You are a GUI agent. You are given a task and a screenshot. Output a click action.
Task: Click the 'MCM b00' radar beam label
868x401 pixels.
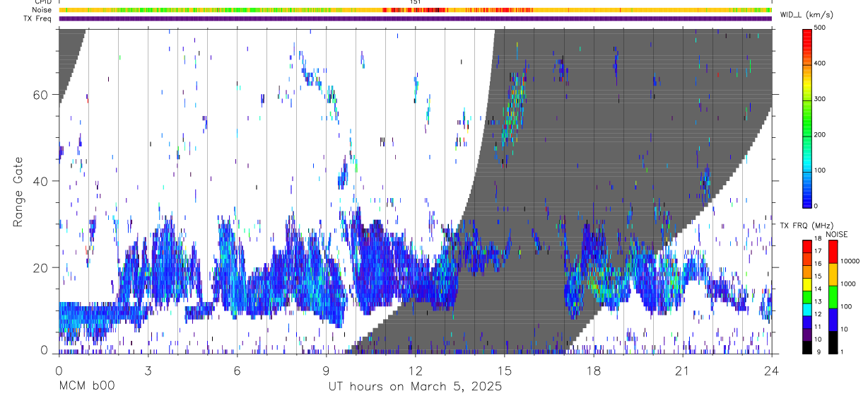pyautogui.click(x=86, y=387)
